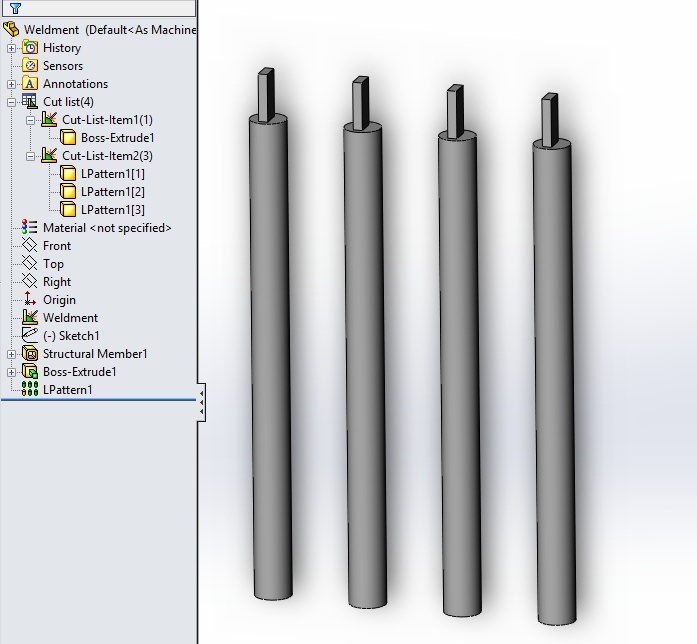Select Boss-Extrude1 body under Cut-List-Item1
The image size is (697, 644).
(x=117, y=138)
